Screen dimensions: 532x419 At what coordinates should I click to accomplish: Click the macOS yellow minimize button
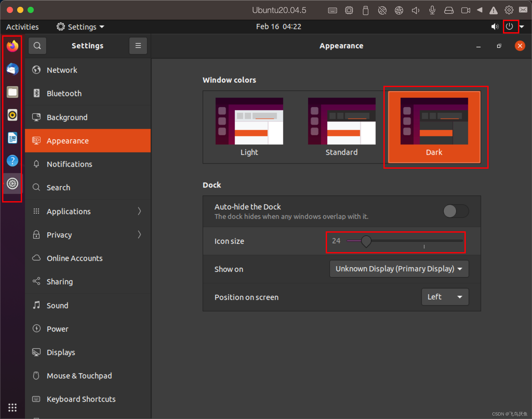point(20,10)
